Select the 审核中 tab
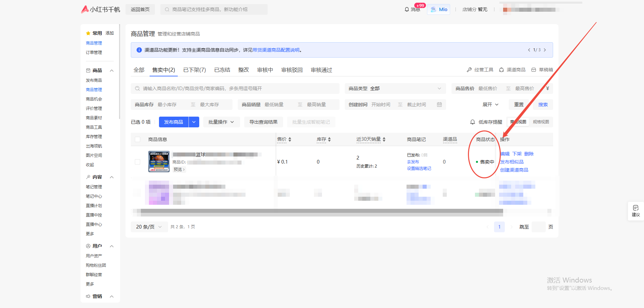 pyautogui.click(x=265, y=70)
